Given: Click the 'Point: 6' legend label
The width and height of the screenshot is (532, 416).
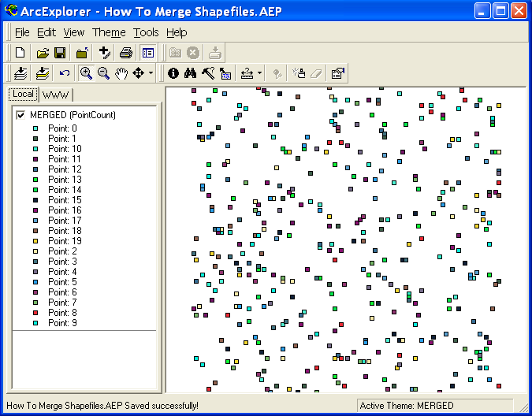Looking at the screenshot, I should (62, 292).
